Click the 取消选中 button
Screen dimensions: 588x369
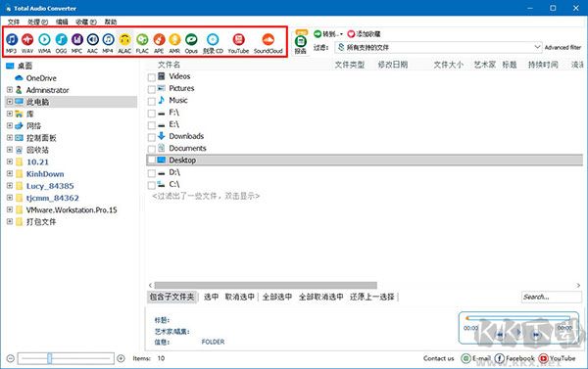pyautogui.click(x=240, y=298)
